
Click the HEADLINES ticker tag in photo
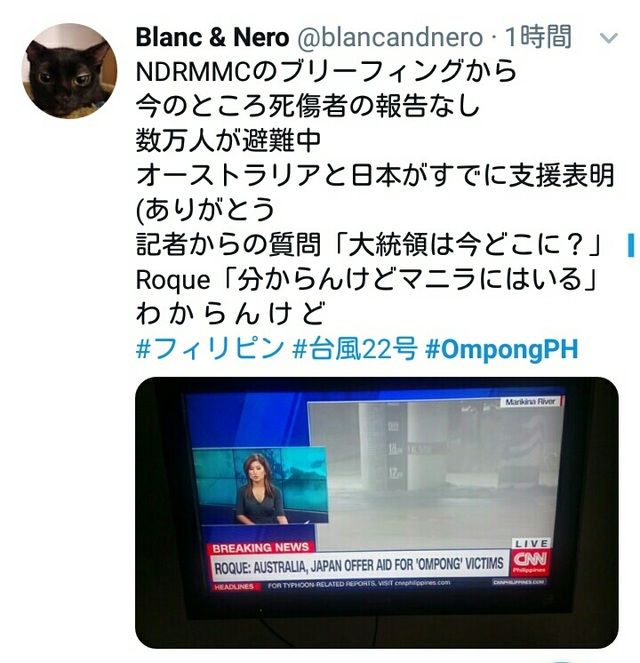coord(234,587)
